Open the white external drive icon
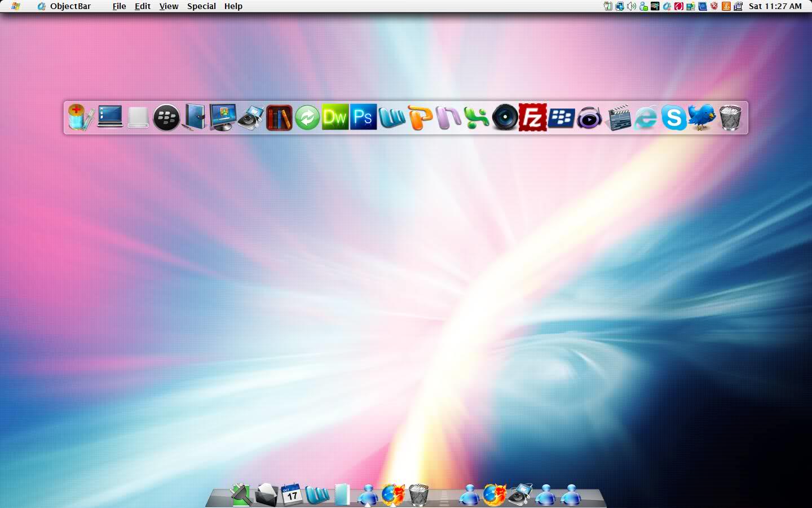The height and width of the screenshot is (508, 812). pos(138,117)
